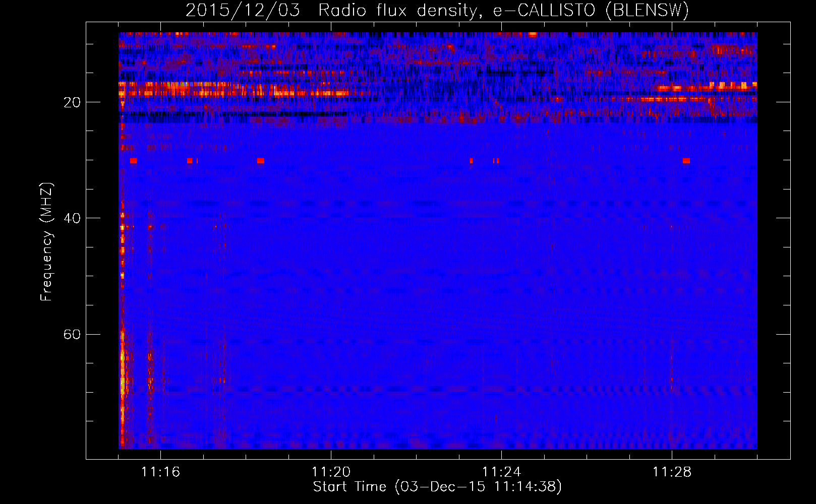
Task: Click the plot title mentioning e-CALLISTO (BLENSW)
Action: pos(437,10)
